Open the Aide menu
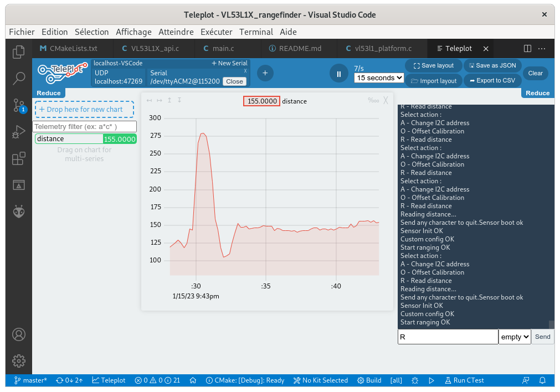The width and height of the screenshot is (560, 392). [x=288, y=32]
